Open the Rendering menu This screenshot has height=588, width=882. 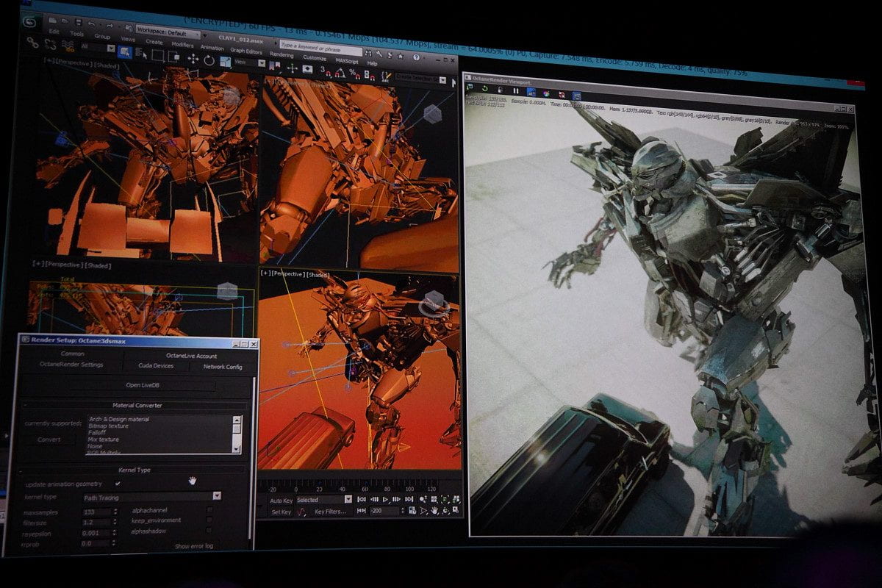click(281, 54)
